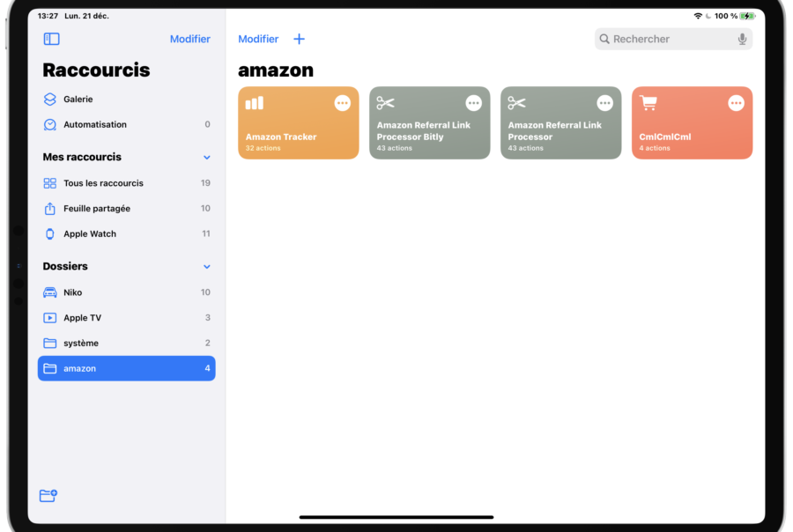Click the scissors glyph on the Bitly card
Screen dimensions: 793x532
385,103
